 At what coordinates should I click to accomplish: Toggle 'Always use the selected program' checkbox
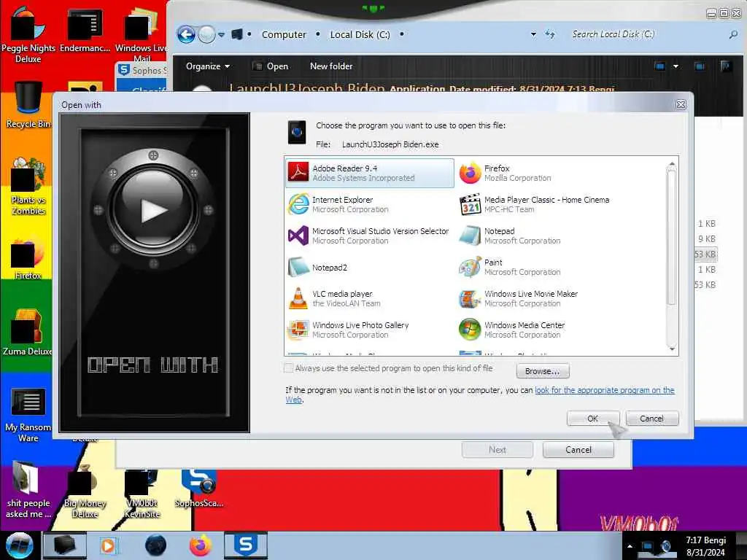tap(288, 368)
